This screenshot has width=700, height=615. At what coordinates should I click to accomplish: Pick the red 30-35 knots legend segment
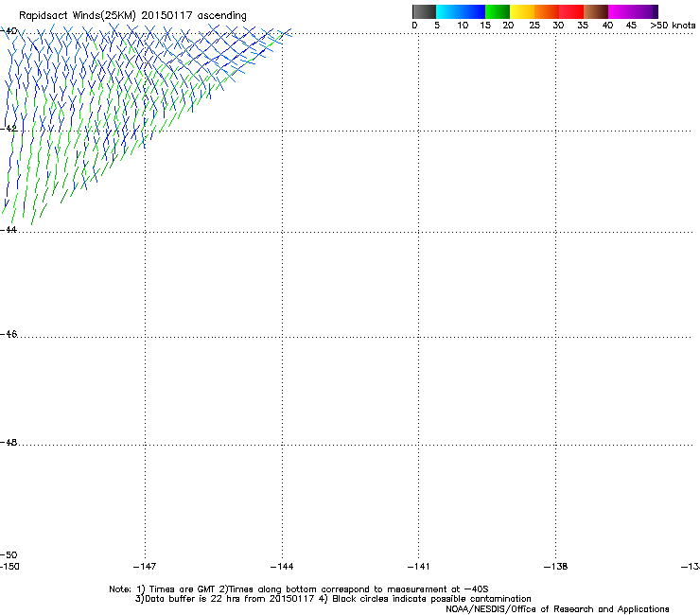click(571, 11)
